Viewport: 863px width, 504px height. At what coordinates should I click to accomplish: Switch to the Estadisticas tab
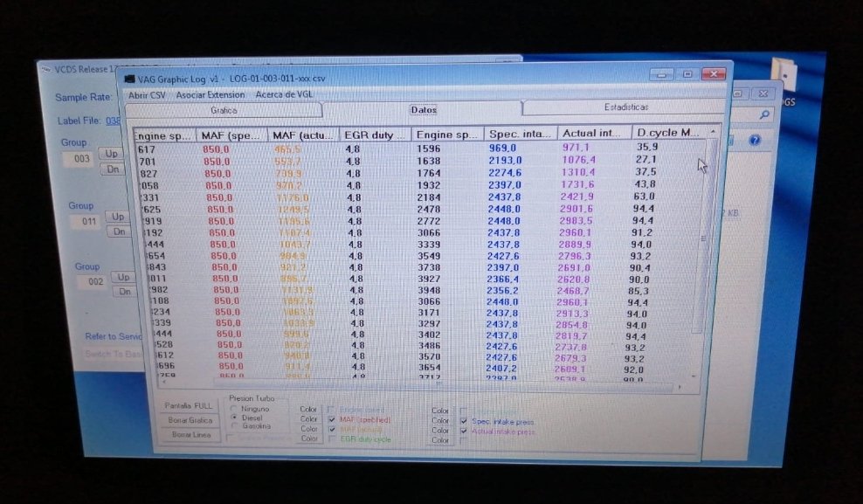point(625,107)
